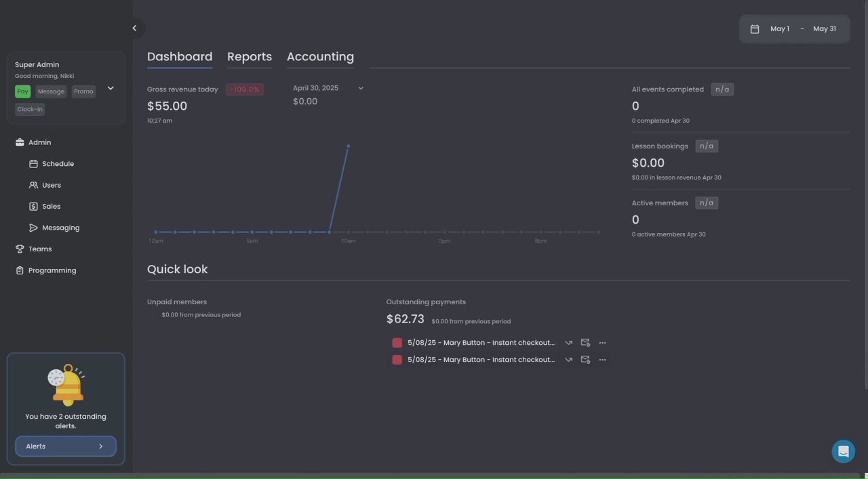Viewport: 868px width, 479px height.
Task: Open the Alerts button
Action: click(x=66, y=446)
